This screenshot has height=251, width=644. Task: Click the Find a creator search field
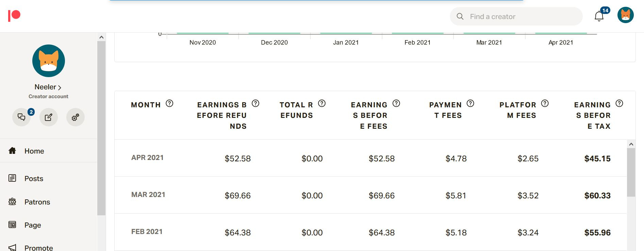click(x=516, y=16)
